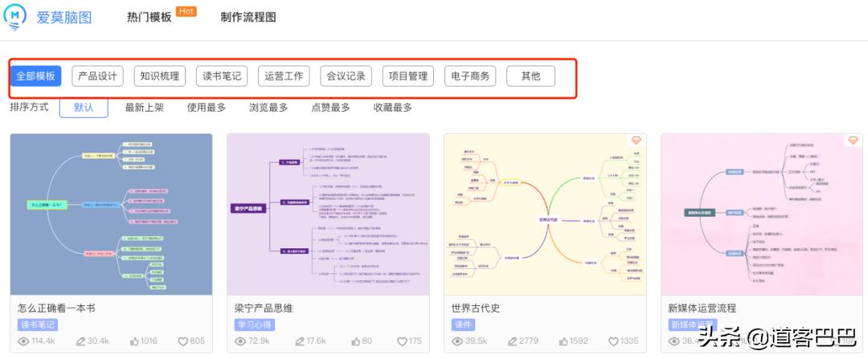The width and height of the screenshot is (868, 359).
Task: Click the Hot badge beside 热门模板
Action: pyautogui.click(x=186, y=11)
